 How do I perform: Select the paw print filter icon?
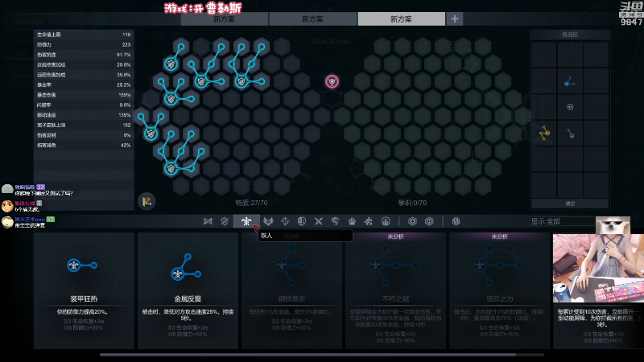pos(352,221)
